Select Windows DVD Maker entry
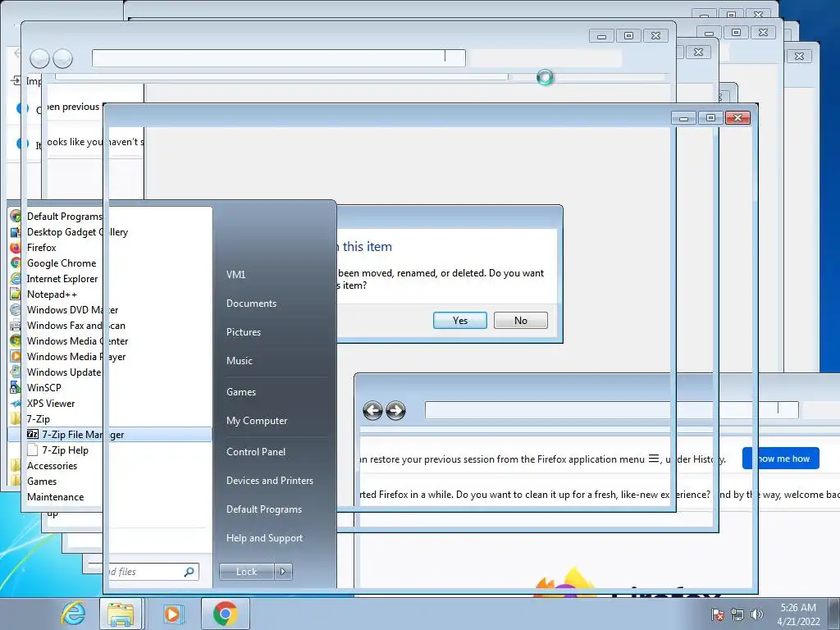The width and height of the screenshot is (840, 630). 72,309
